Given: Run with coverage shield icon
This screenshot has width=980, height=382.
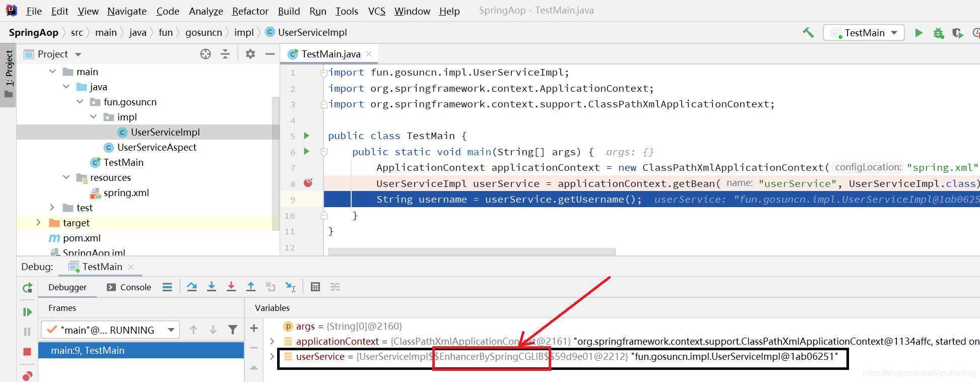Looking at the screenshot, I should (957, 33).
